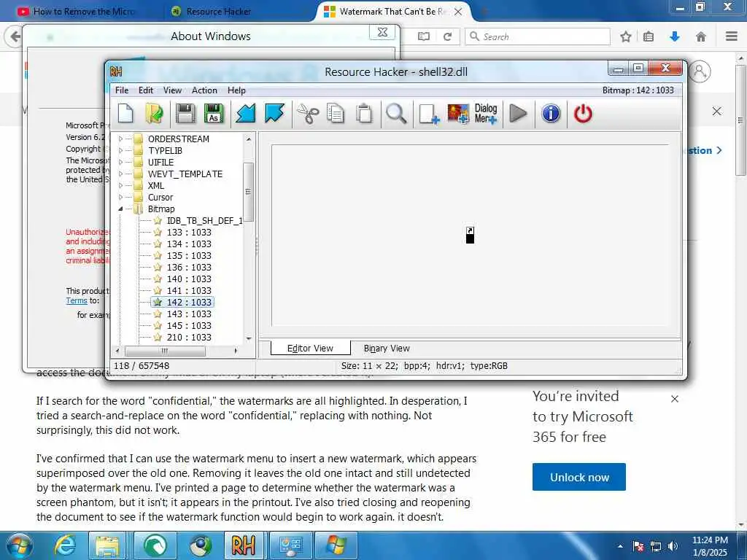Expand the ORDERSTREAM folder
The width and height of the screenshot is (747, 560).
(x=120, y=139)
